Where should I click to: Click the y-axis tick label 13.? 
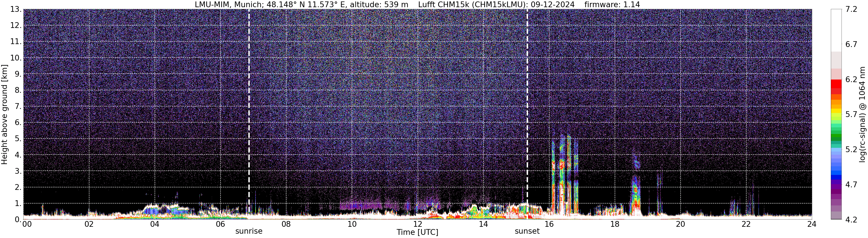pyautogui.click(x=16, y=10)
